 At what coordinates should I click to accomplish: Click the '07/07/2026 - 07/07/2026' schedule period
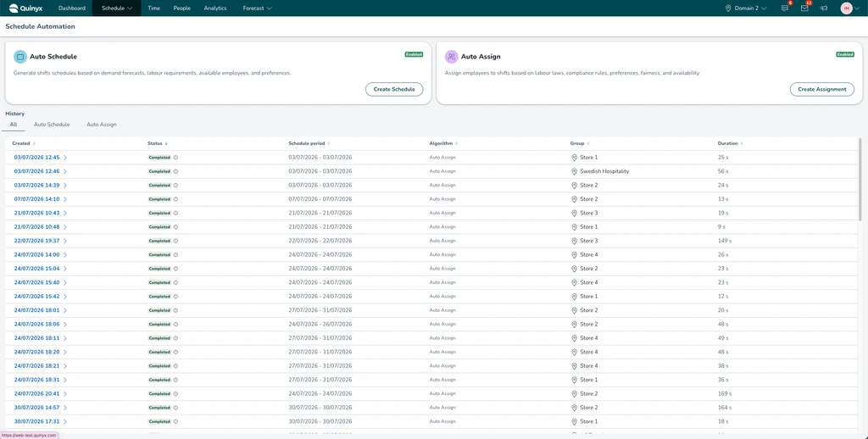pyautogui.click(x=320, y=199)
